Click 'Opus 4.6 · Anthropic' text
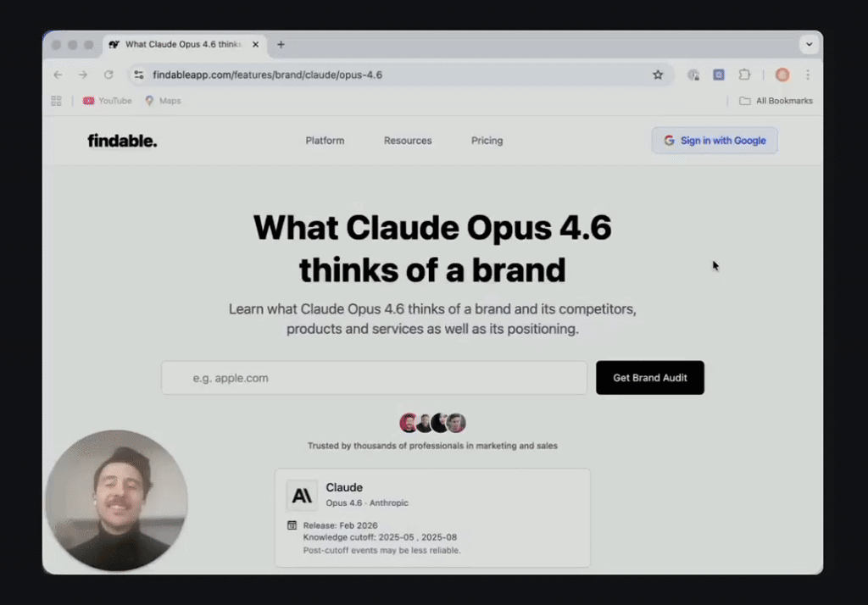 click(367, 502)
